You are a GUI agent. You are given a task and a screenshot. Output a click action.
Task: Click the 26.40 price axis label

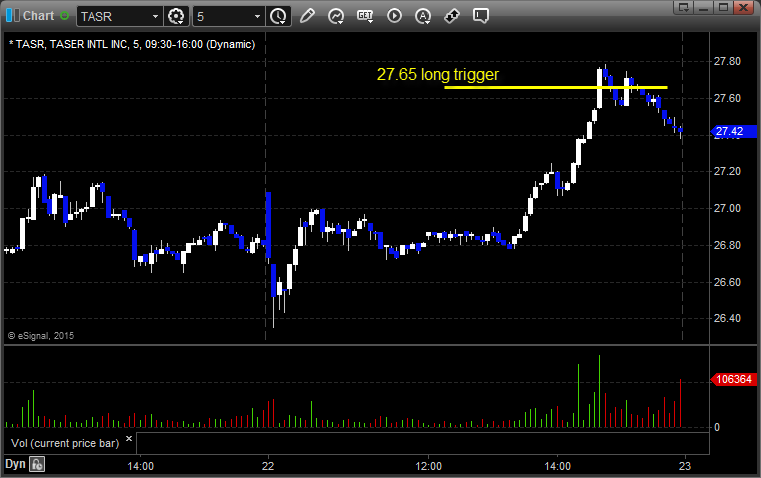(727, 318)
